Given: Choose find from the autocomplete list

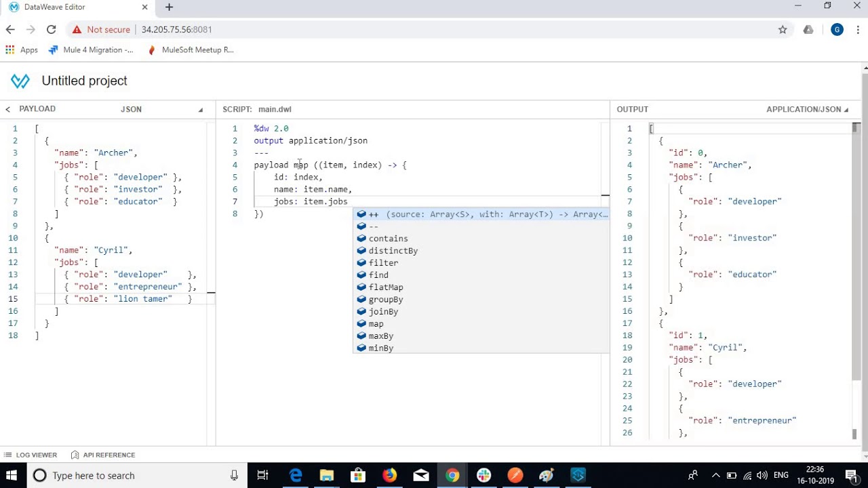Looking at the screenshot, I should point(481,275).
